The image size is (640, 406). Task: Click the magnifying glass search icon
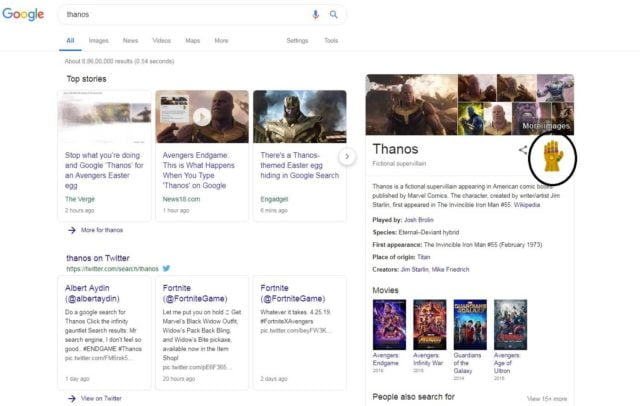tap(334, 15)
